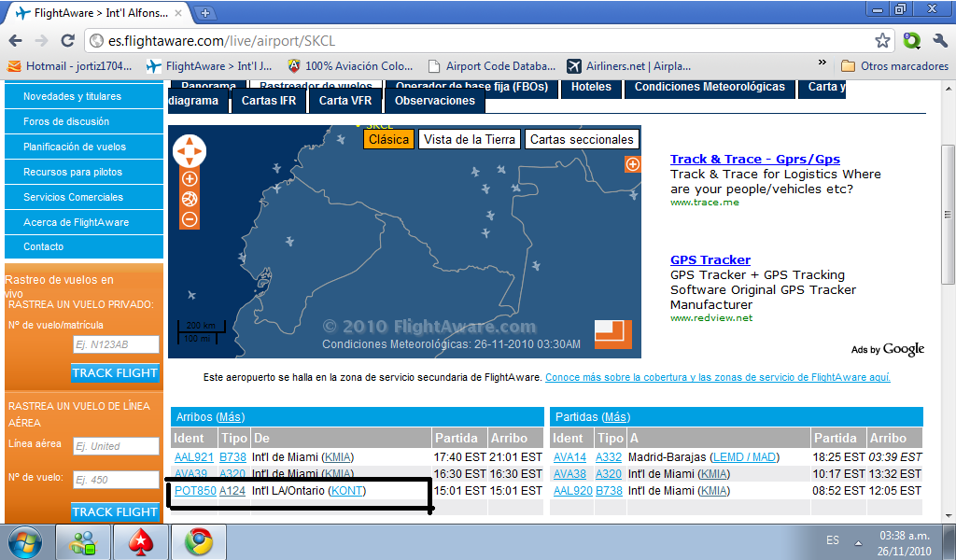Click the globe full-extent map icon
The height and width of the screenshot is (560, 956).
(x=190, y=199)
